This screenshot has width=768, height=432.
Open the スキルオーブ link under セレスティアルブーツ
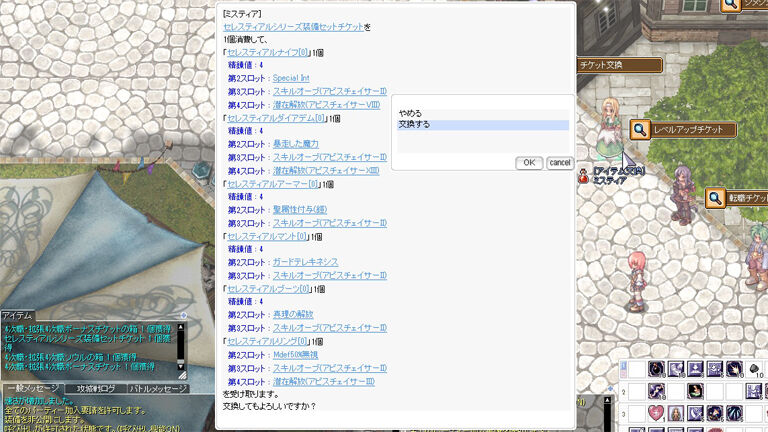[330, 328]
